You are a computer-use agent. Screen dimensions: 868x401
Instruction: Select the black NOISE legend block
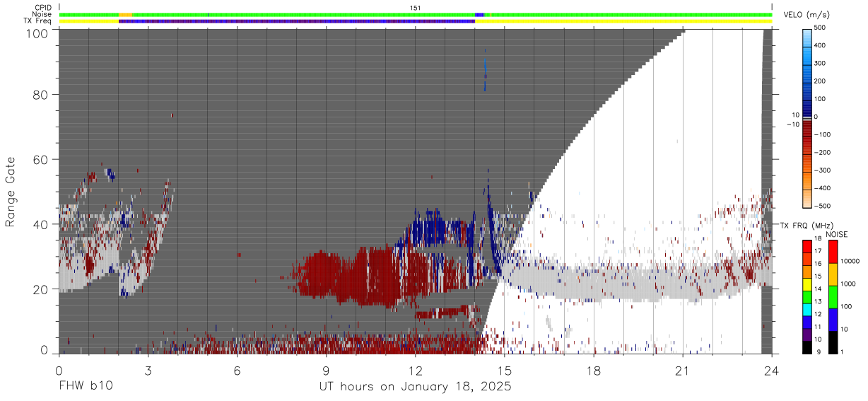[833, 342]
